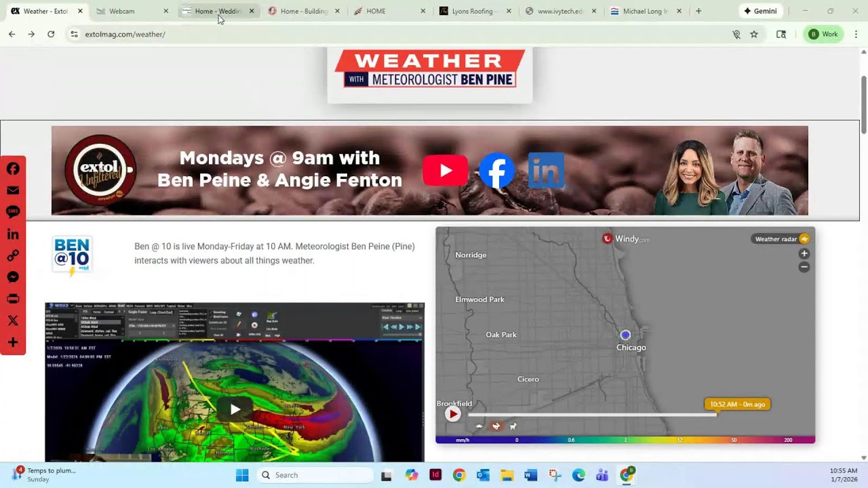Open LinkedIn icon in Extol banner
The width and height of the screenshot is (868, 488).
(x=546, y=170)
